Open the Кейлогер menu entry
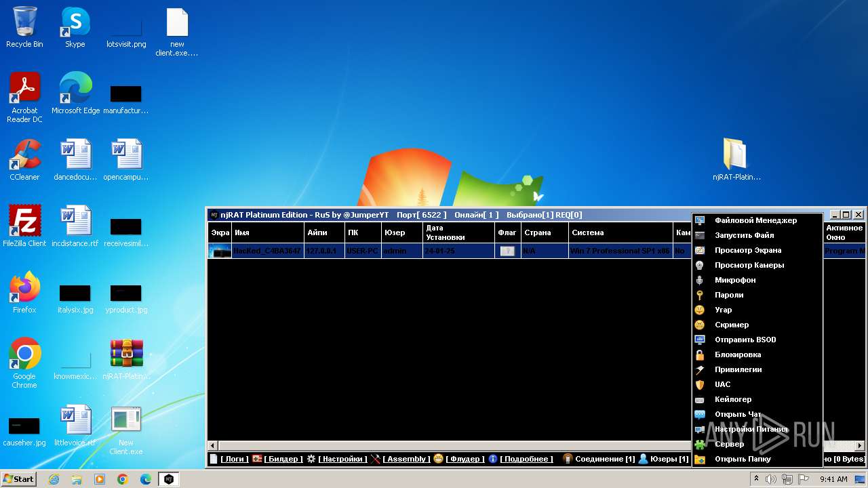Image resolution: width=868 pixels, height=488 pixels. (757, 399)
